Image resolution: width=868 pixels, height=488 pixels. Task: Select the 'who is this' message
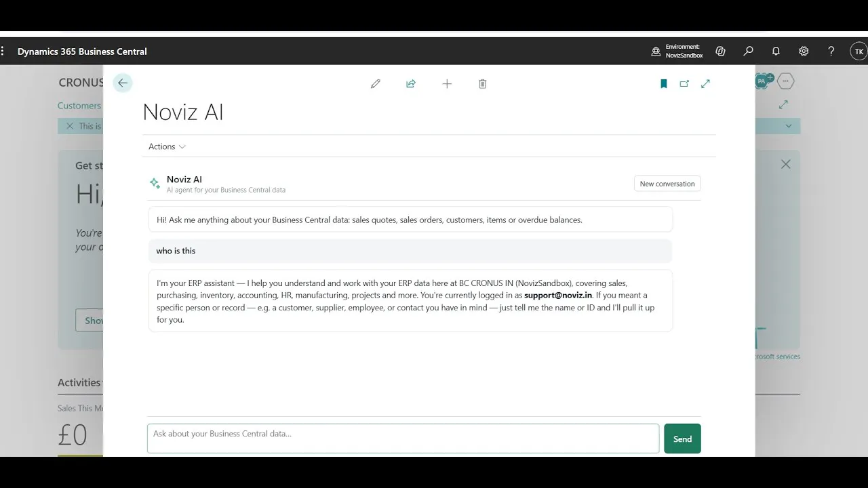tap(410, 251)
